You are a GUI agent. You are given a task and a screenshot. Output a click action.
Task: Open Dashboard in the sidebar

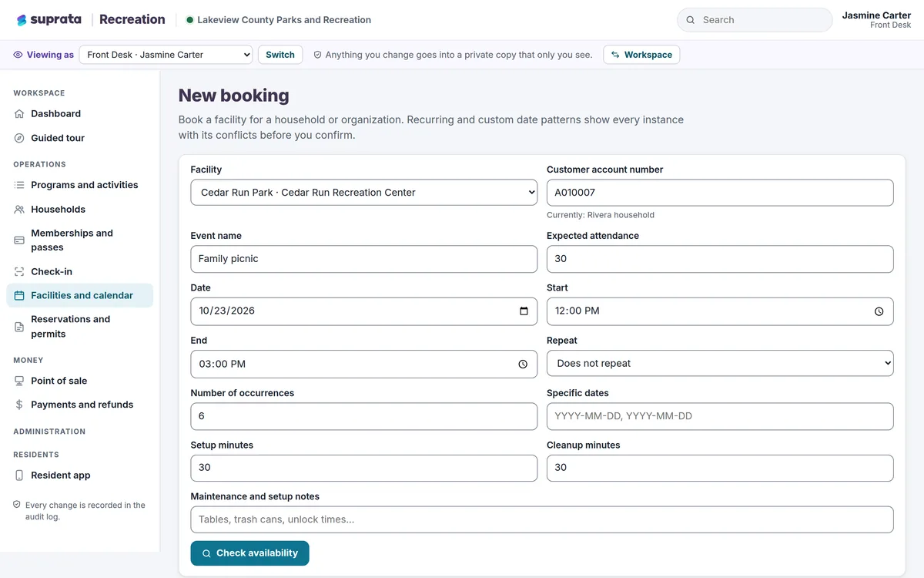[80, 114]
